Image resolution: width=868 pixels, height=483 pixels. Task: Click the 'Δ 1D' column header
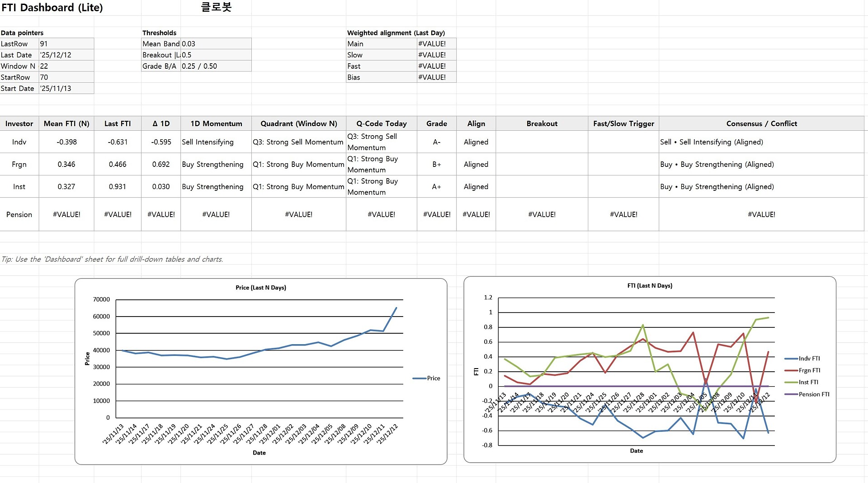(161, 123)
